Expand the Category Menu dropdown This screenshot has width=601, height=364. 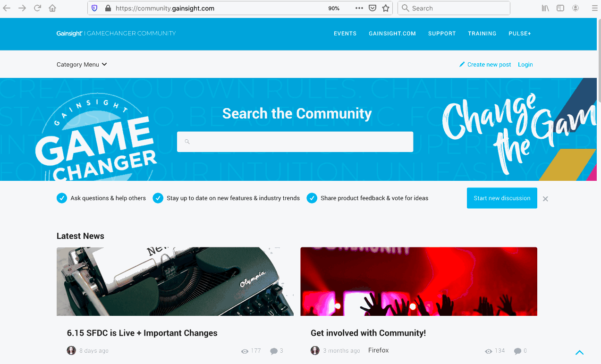click(x=82, y=65)
